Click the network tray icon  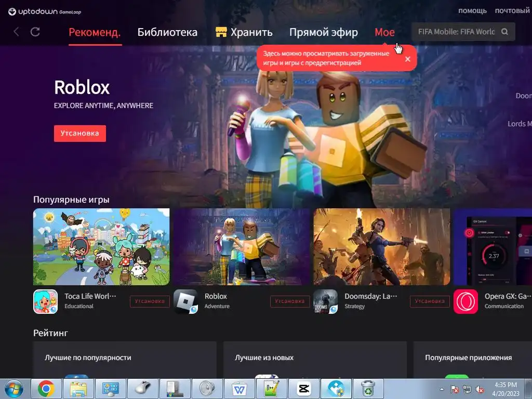point(467,389)
